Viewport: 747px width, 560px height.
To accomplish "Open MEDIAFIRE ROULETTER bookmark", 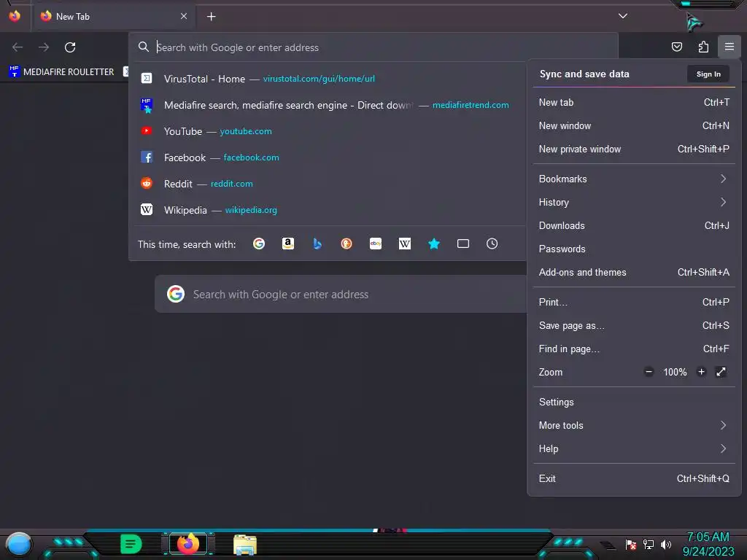I will click(61, 72).
